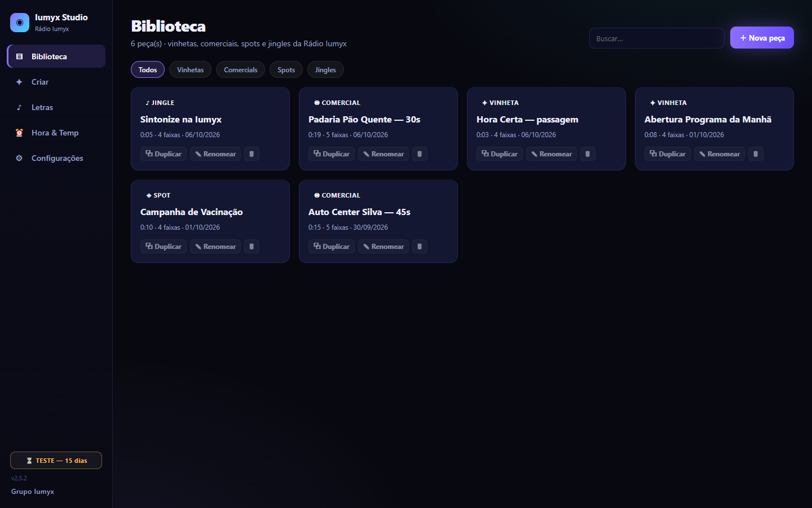The image size is (812, 508).
Task: Rename Campanha de Vacinação spot
Action: coord(215,247)
